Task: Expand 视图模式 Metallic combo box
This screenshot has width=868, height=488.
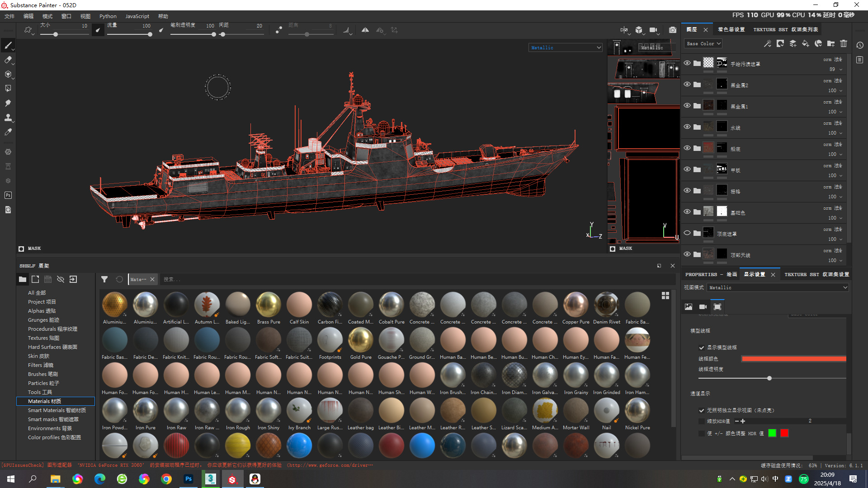Action: (778, 287)
